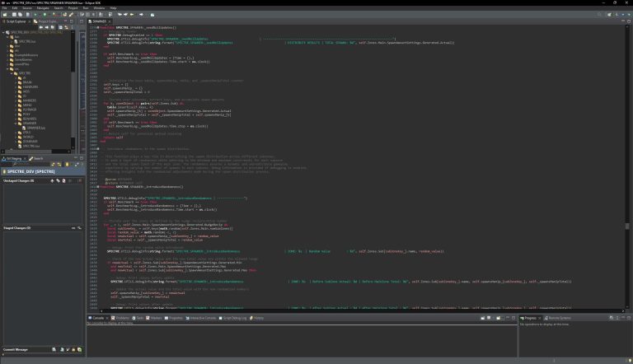Open the Project menu
633x364 pixels.
73,7
